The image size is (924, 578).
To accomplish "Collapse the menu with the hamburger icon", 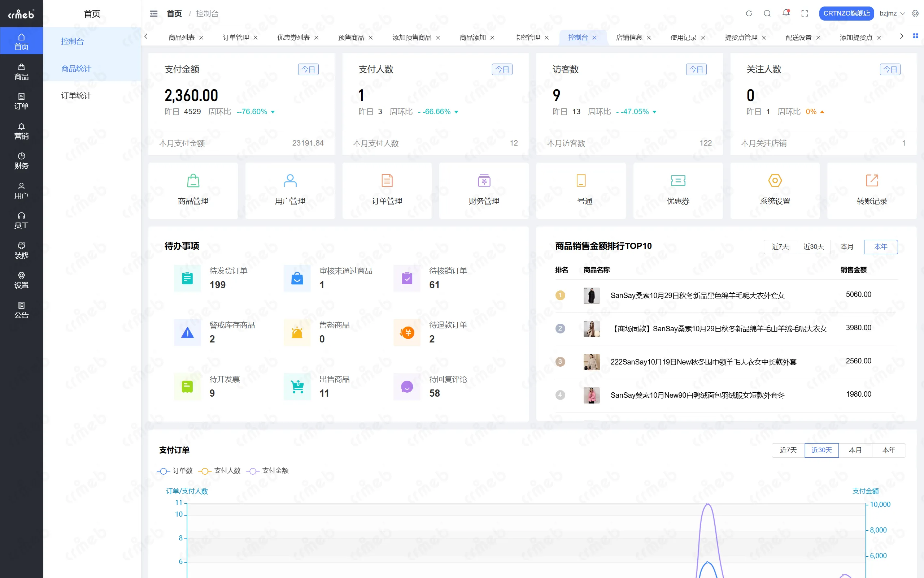I will [x=154, y=14].
